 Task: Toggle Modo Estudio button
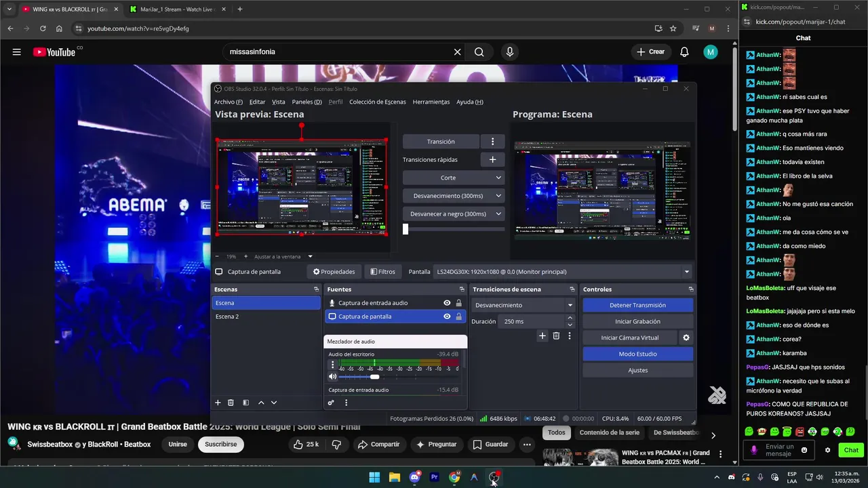point(637,354)
